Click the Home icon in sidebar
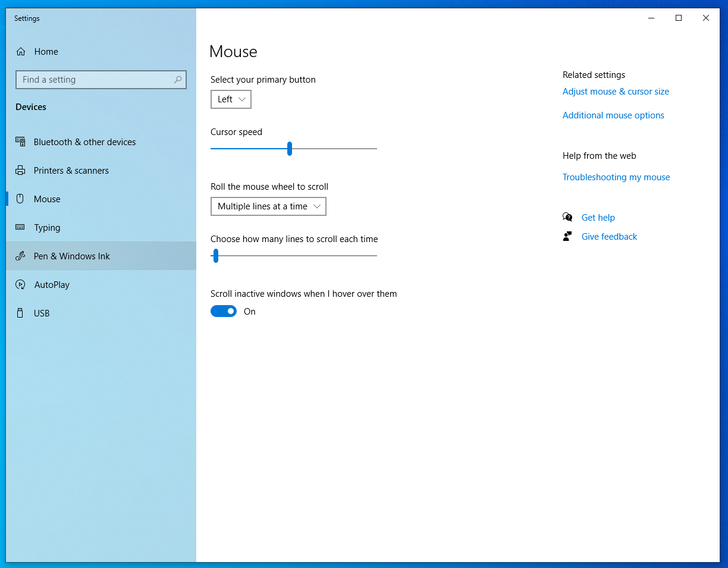Image resolution: width=728 pixels, height=568 pixels. click(21, 52)
